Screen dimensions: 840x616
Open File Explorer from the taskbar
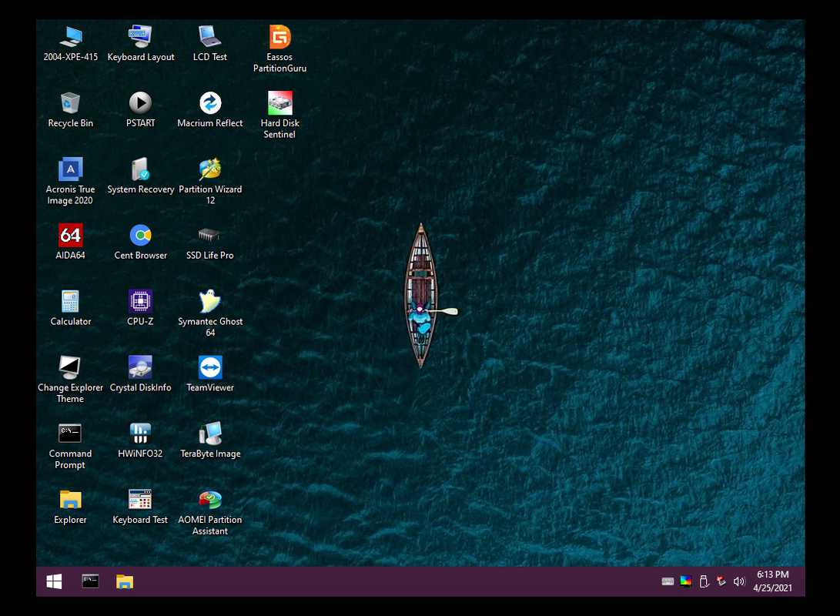pyautogui.click(x=125, y=581)
